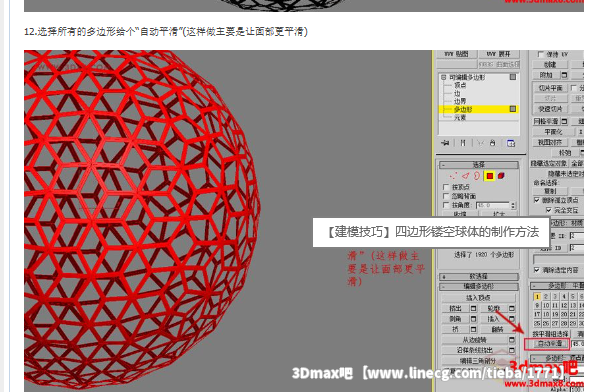Screen dimensions: 604x392
Task: Select the Vertex sub-object selection icon
Action: 453,176
